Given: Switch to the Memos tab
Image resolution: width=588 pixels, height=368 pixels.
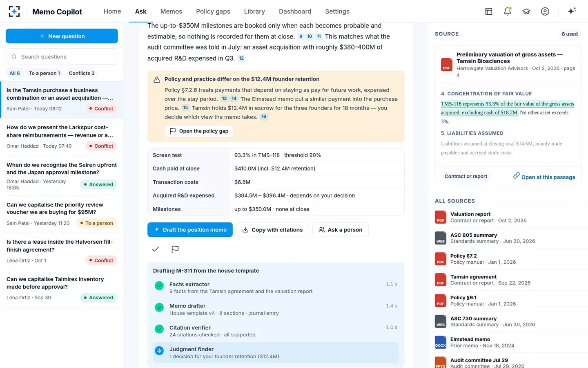Looking at the screenshot, I should (x=171, y=11).
